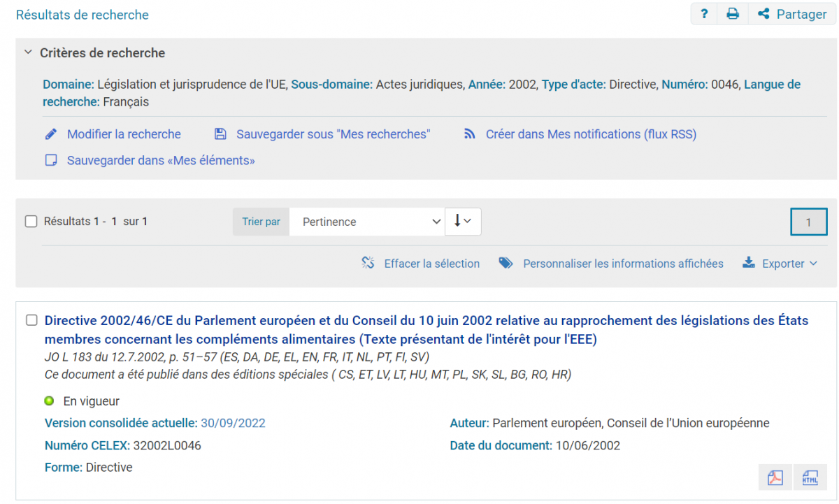Go to results page 1
This screenshot has width=839, height=504.
click(809, 222)
